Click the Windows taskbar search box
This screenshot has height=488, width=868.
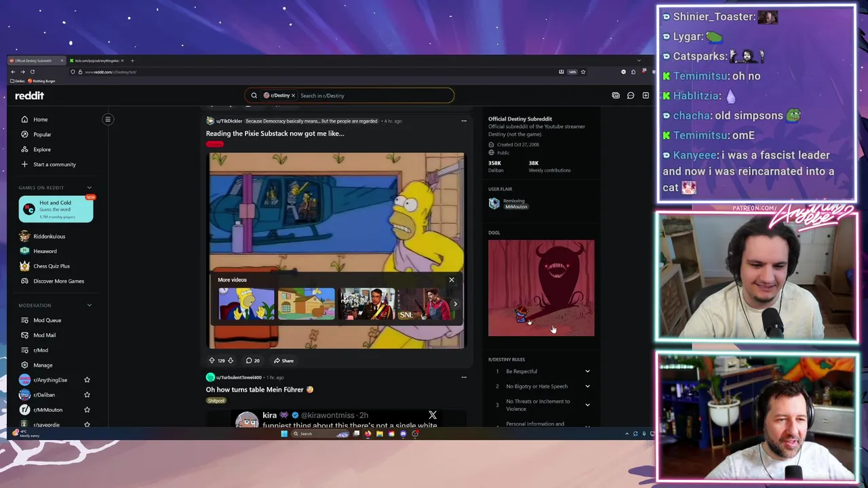tap(320, 434)
